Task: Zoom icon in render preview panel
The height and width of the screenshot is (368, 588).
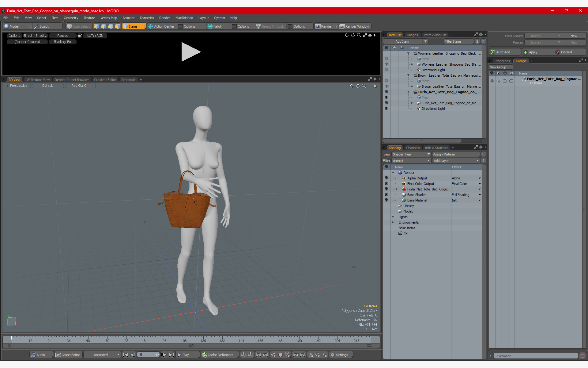Action: coord(359,35)
